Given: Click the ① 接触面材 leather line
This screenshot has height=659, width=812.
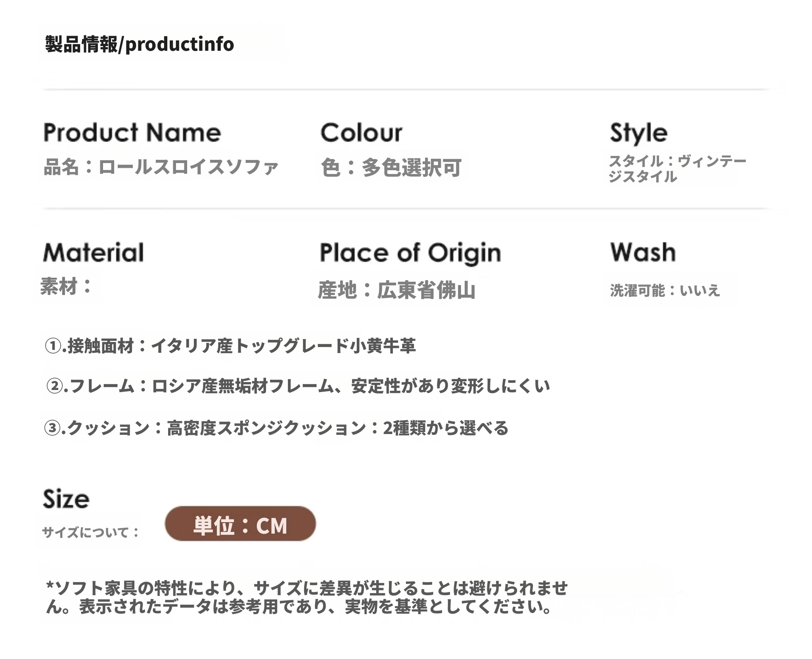Looking at the screenshot, I should 230,346.
